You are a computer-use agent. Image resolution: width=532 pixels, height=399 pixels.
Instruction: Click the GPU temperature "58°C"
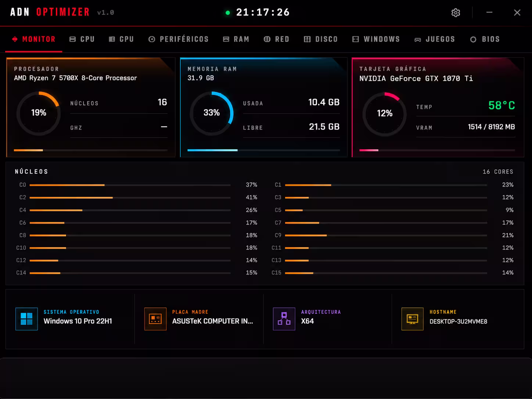tap(502, 106)
